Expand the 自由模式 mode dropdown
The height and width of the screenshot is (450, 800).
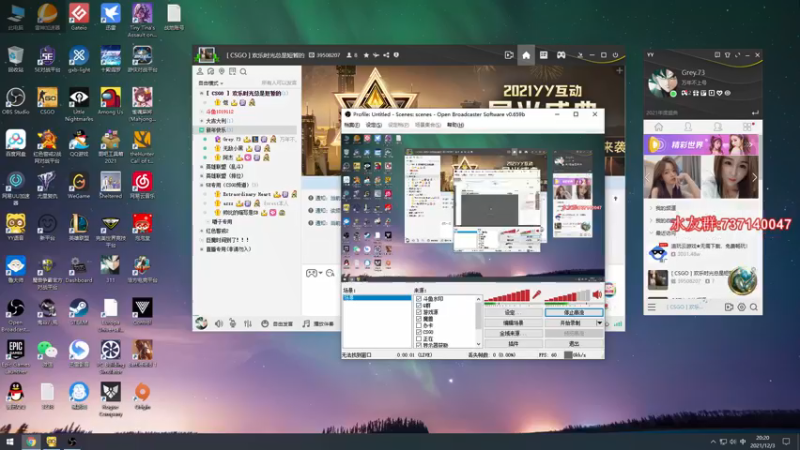pyautogui.click(x=211, y=83)
